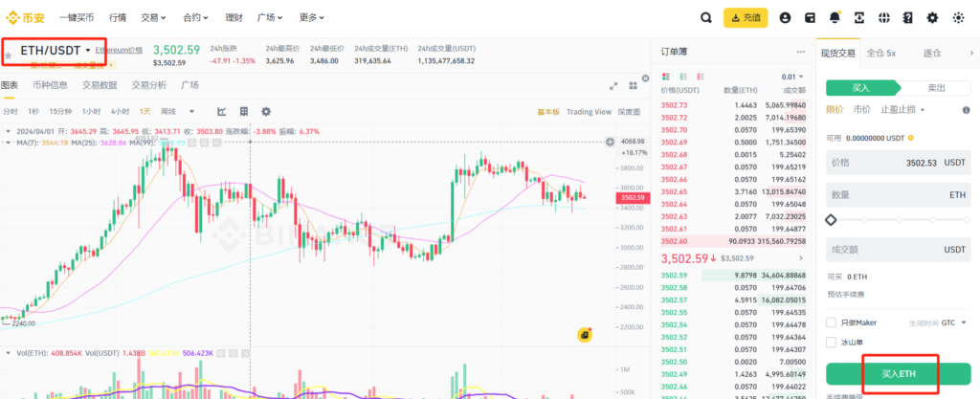
Task: Open the chart layout grid icon
Action: pos(634,85)
